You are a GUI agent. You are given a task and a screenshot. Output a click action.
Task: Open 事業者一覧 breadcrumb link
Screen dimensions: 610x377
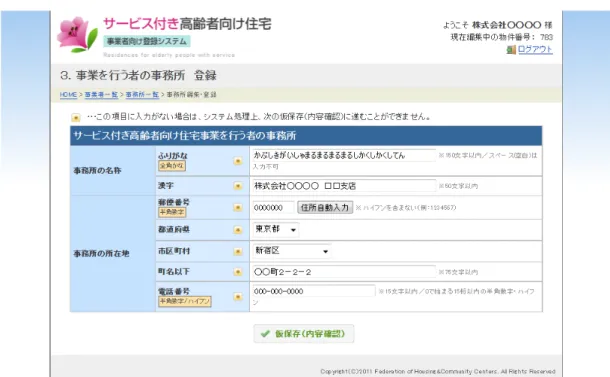pos(101,95)
